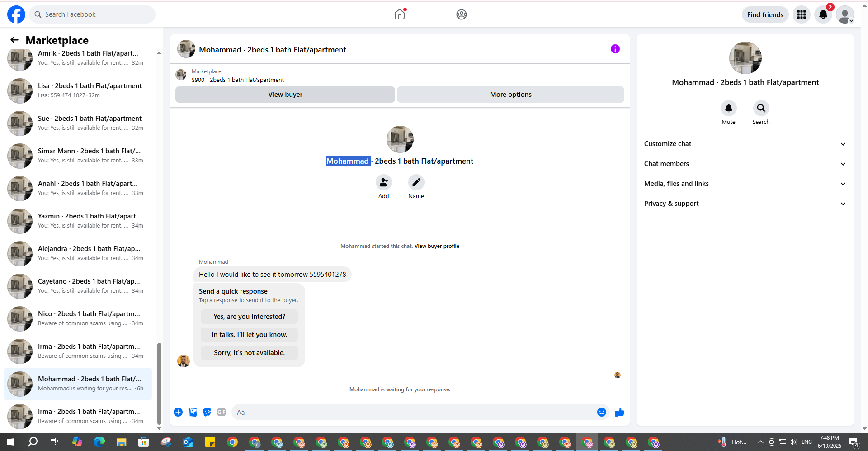Click the Facebook logo icon
The height and width of the screenshot is (451, 868).
16,14
